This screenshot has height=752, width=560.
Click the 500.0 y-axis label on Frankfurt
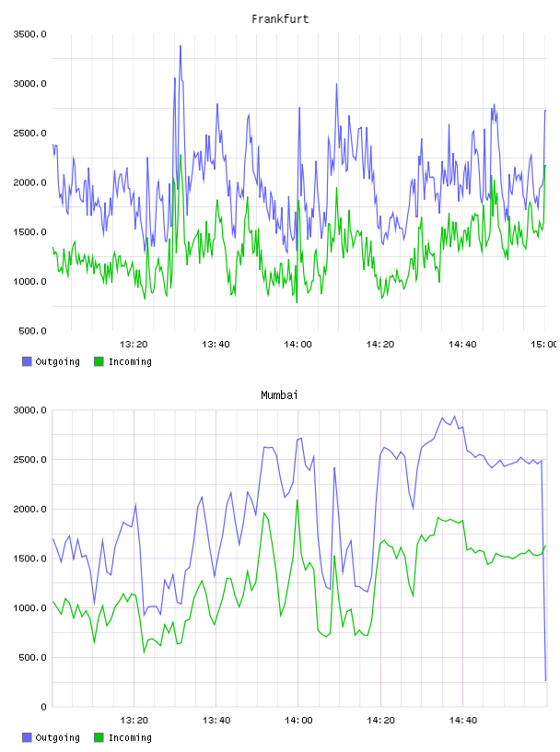[32, 331]
